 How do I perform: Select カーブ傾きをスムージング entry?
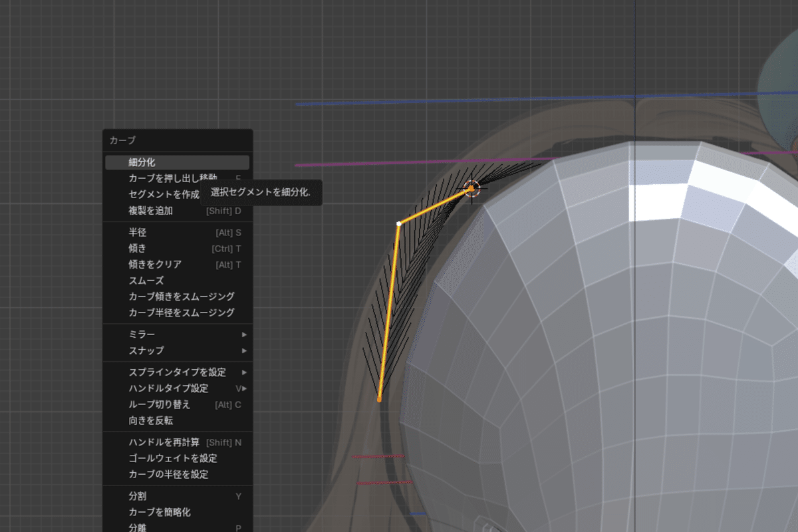click(x=177, y=297)
